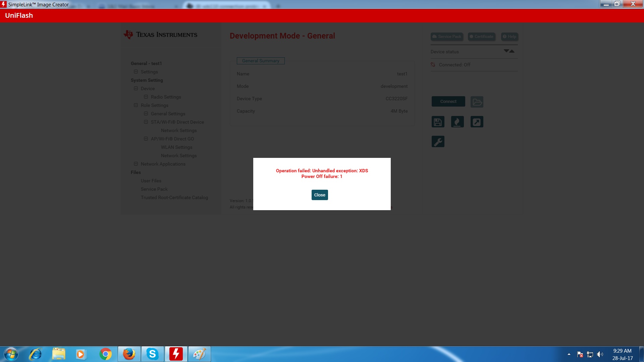The width and height of the screenshot is (644, 362).
Task: Click the Skype taskbar icon
Action: pos(152,354)
